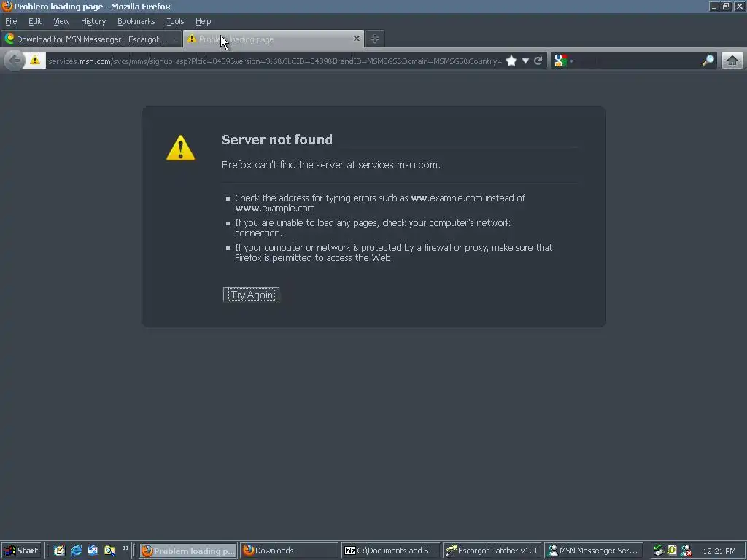747x560 pixels.
Task: Launch fourth quick launch magnifier icon
Action: pos(109,551)
